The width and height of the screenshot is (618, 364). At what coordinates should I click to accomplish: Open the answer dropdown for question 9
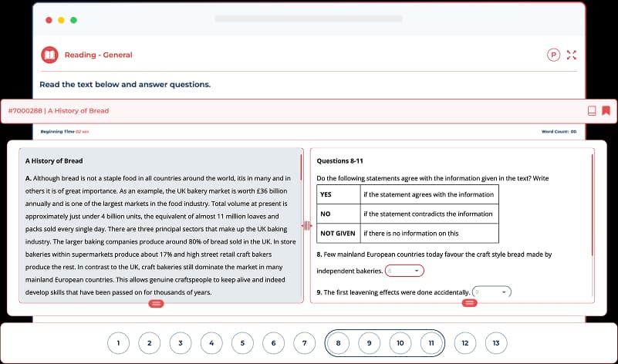[x=492, y=292]
